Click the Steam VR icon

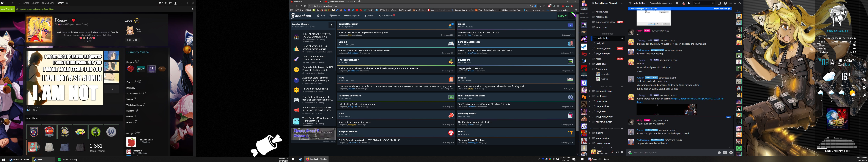pyautogui.click(x=171, y=3)
